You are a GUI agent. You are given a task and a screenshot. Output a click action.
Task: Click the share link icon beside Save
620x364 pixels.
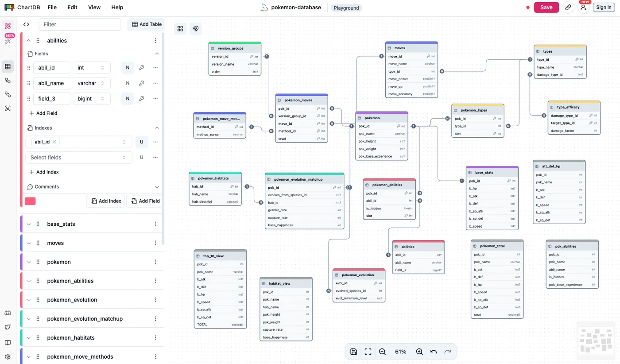(x=568, y=8)
